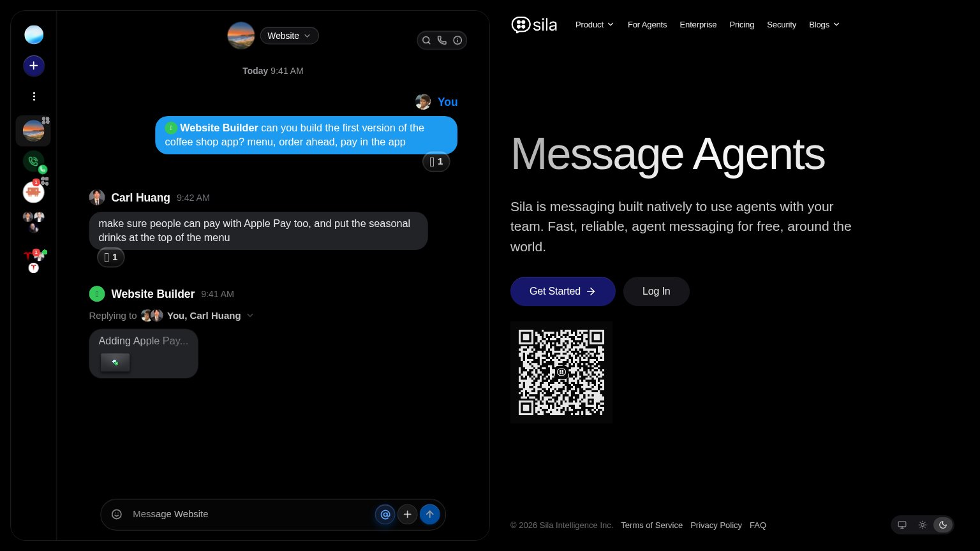Open the Security nav item
The image size is (980, 551).
pos(781,25)
